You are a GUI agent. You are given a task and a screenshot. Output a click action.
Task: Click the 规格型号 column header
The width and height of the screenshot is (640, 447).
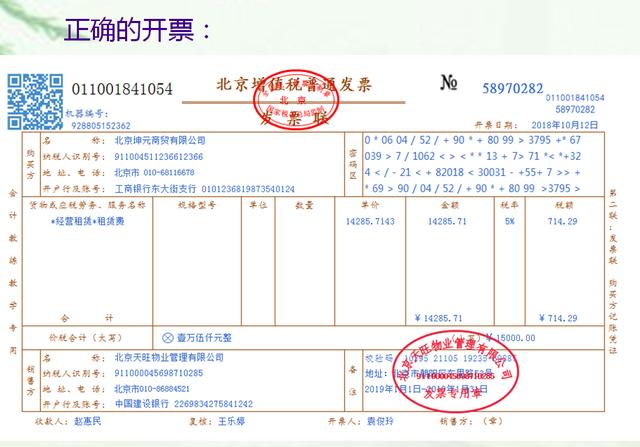(x=197, y=205)
